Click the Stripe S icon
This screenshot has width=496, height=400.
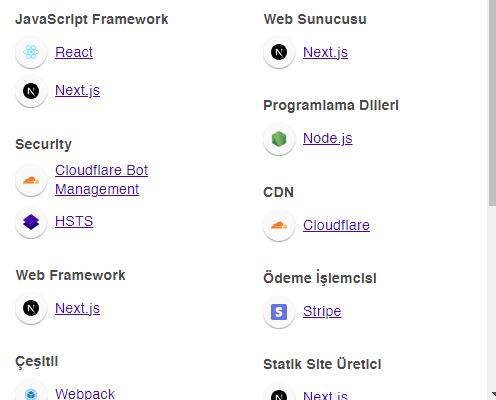[279, 312]
